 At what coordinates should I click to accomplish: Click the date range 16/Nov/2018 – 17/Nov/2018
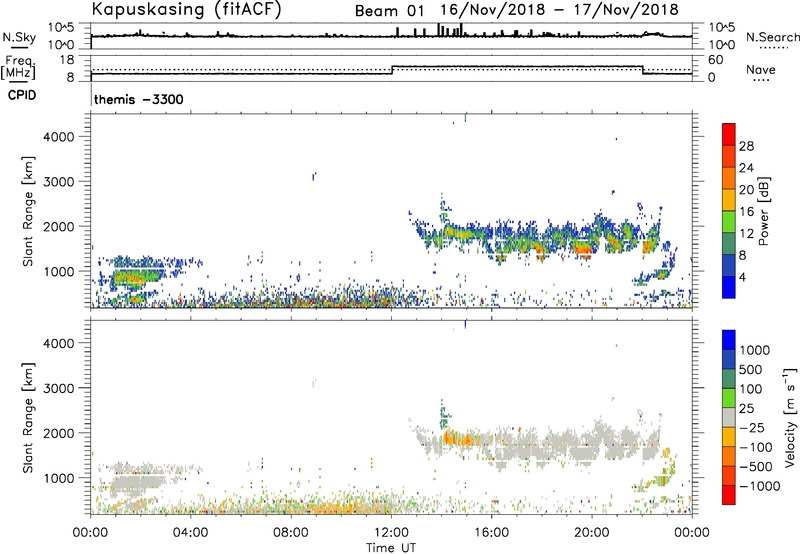coord(560,10)
